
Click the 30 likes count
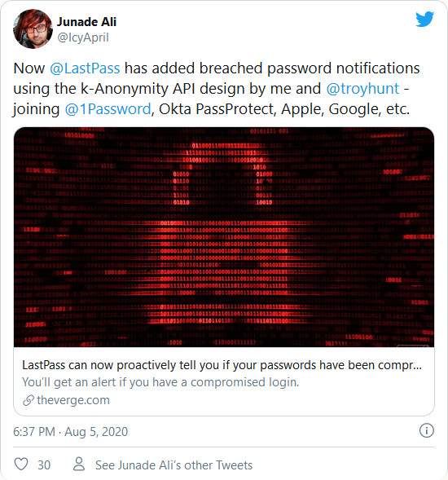(x=44, y=465)
